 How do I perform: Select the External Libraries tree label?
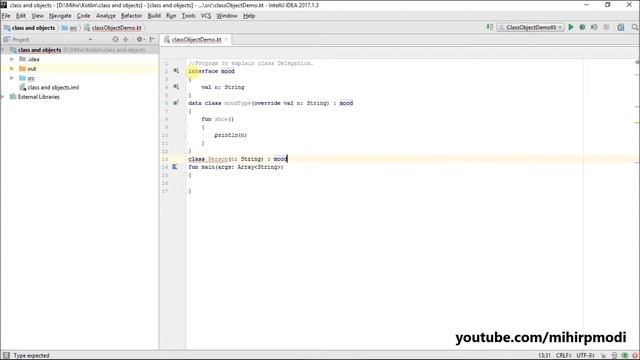(38, 97)
